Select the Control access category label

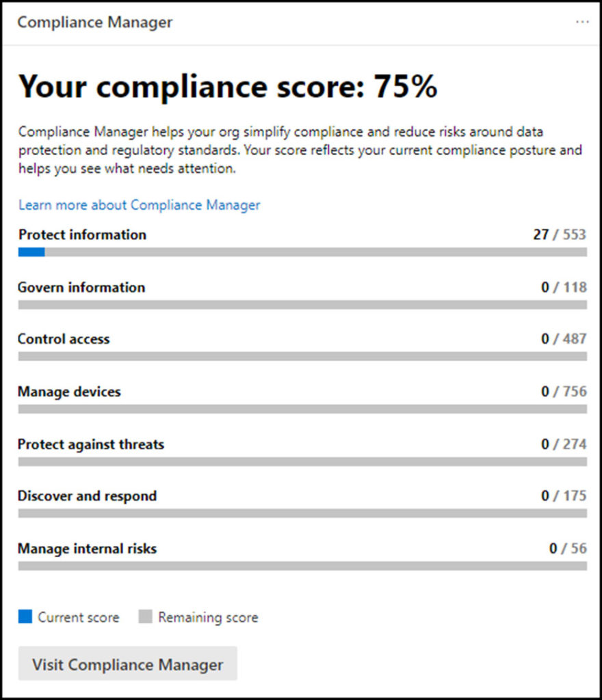64,339
